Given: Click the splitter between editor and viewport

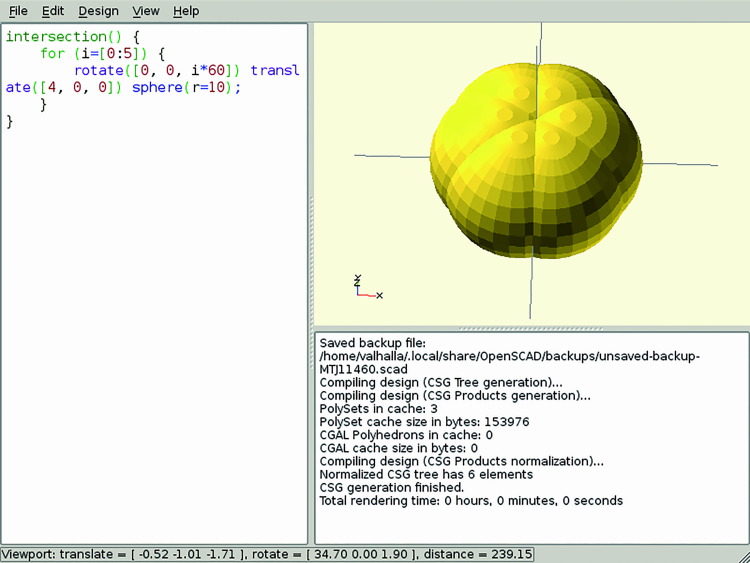Looking at the screenshot, I should tap(311, 280).
